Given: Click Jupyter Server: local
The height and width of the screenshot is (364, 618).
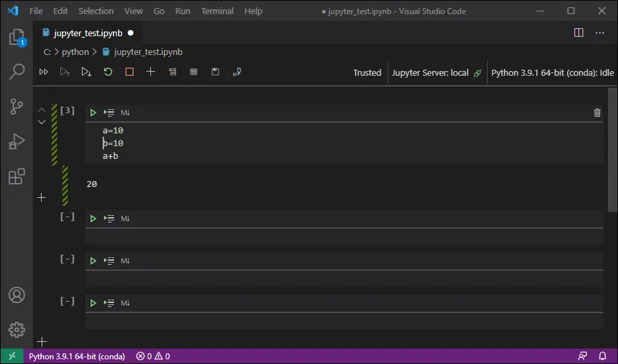Looking at the screenshot, I should point(437,73).
